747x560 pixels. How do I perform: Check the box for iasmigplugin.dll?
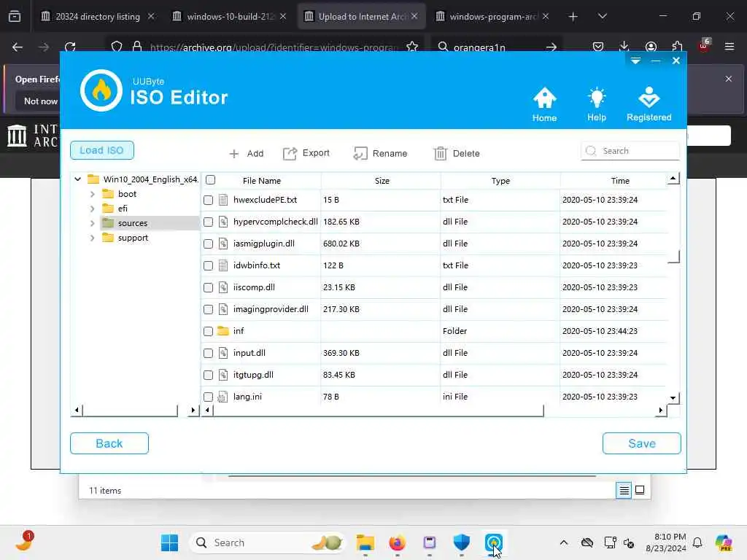click(x=208, y=244)
